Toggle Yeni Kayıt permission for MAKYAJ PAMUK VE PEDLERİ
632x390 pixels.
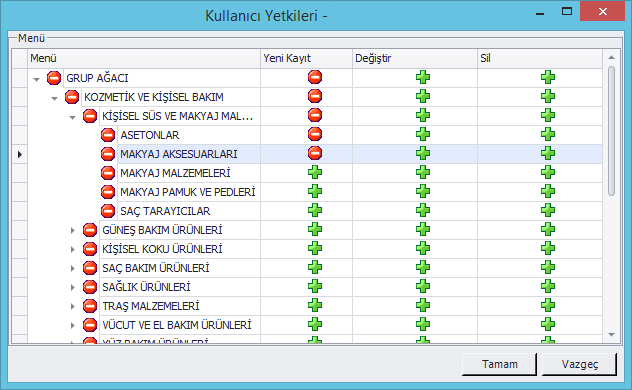(x=315, y=191)
